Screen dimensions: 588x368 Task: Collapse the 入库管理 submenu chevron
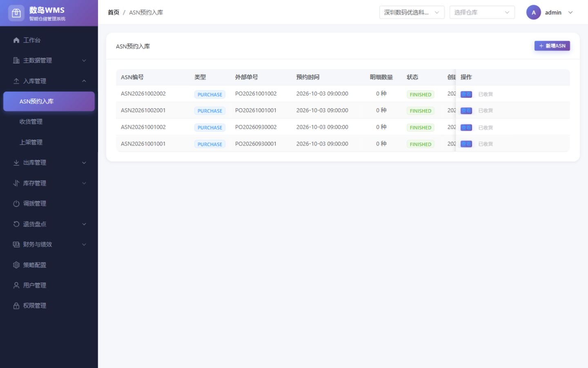coord(84,81)
